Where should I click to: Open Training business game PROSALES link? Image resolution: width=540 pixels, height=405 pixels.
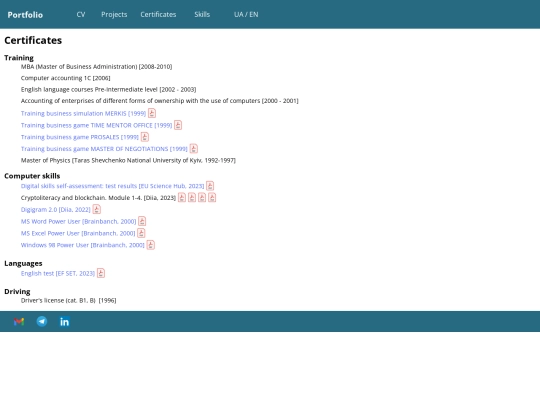pyautogui.click(x=80, y=137)
